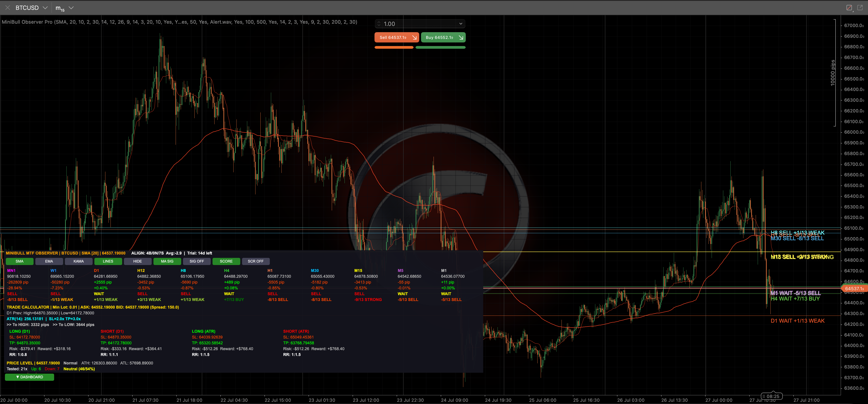Click the ATR(14): 256.13181 readout

25,319
